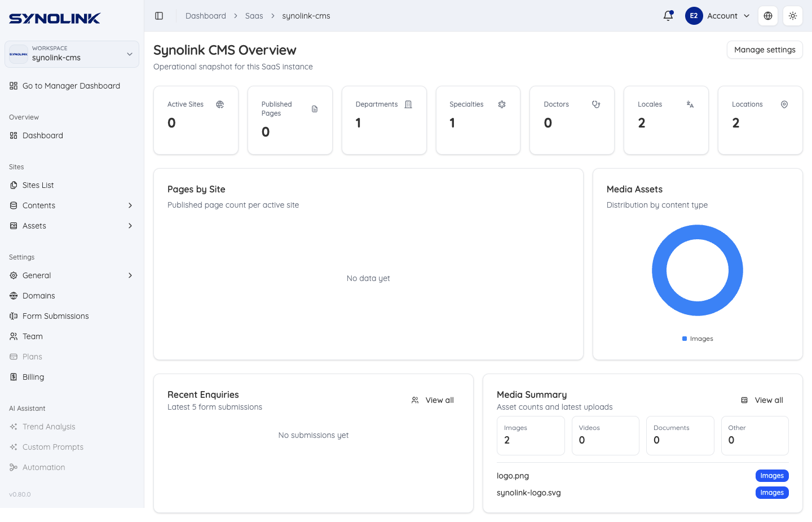Click the Custom Prompts sparkle icon
812x522 pixels.
point(14,447)
